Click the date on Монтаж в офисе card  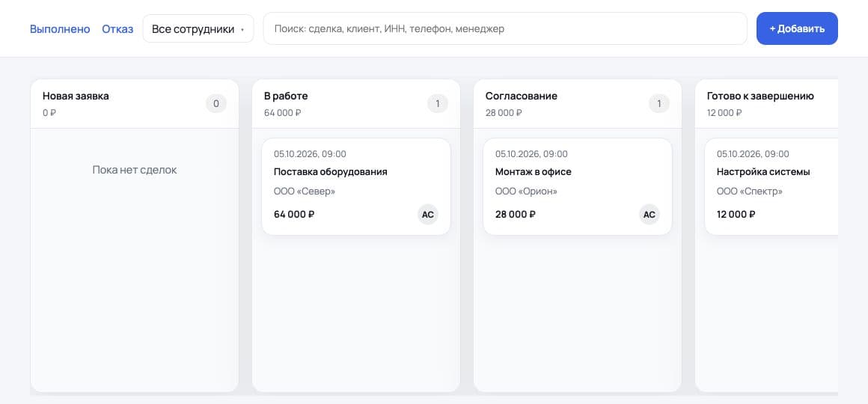click(x=531, y=154)
